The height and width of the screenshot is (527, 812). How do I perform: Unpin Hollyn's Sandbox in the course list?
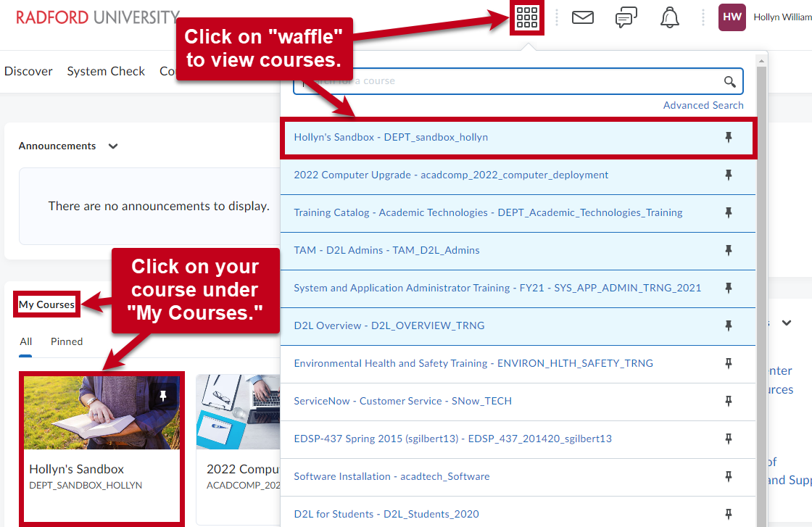(729, 137)
